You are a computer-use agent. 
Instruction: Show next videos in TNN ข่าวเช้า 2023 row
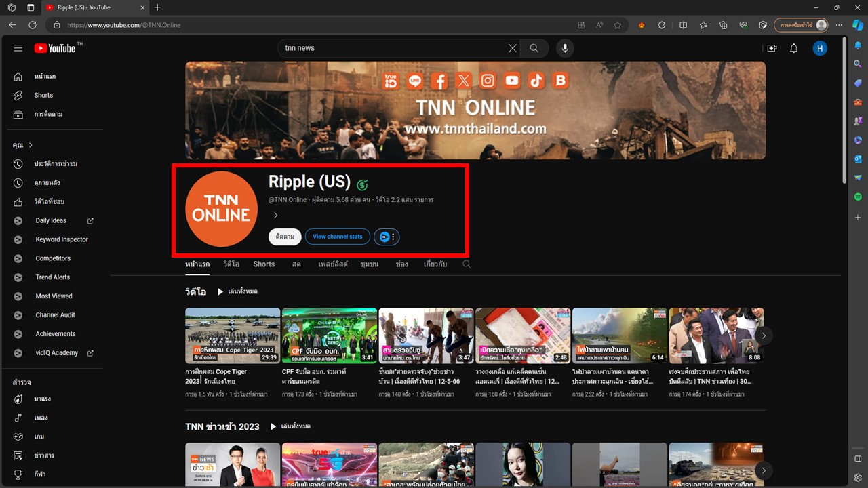tap(764, 470)
